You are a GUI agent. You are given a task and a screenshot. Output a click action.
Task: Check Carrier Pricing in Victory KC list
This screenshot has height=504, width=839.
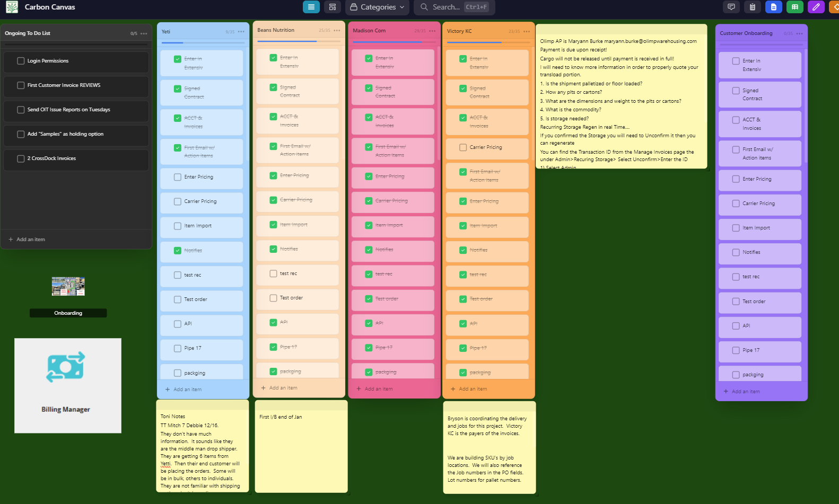463,147
